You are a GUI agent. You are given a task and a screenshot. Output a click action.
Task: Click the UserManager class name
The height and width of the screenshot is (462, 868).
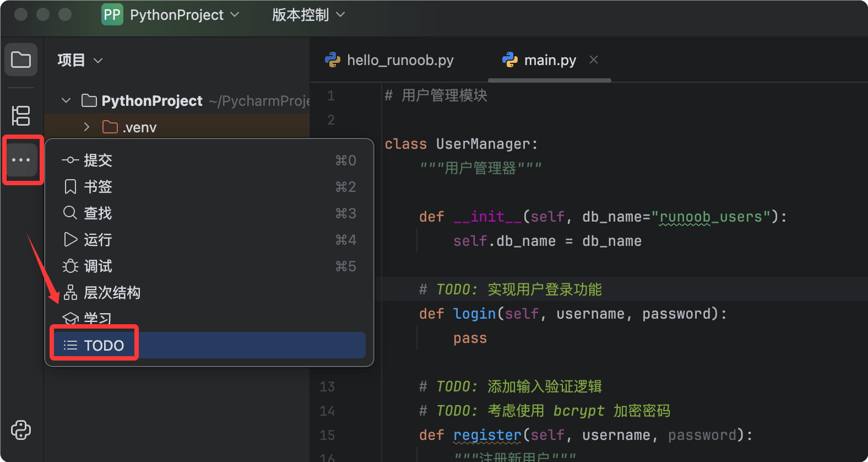483,144
